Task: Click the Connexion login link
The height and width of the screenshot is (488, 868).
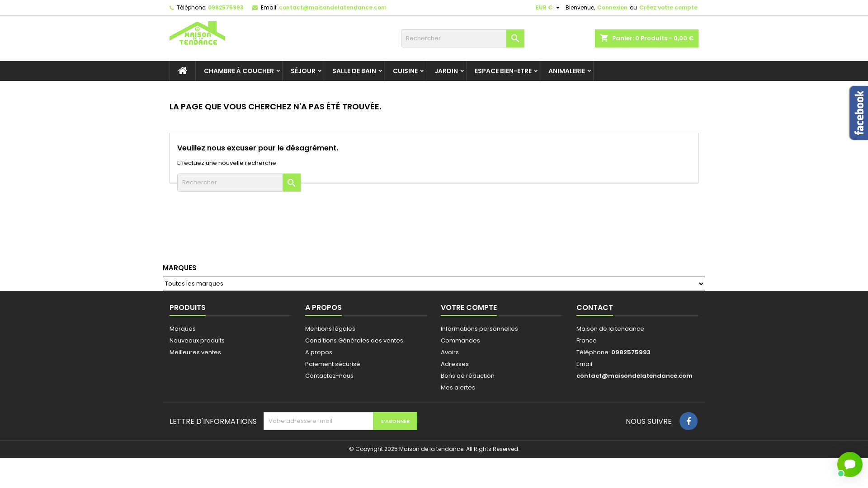Action: (x=612, y=8)
